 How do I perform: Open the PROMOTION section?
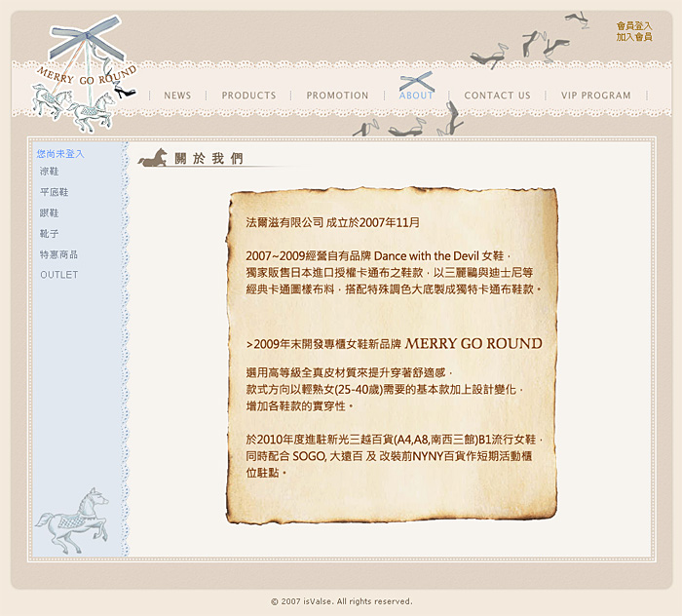[337, 96]
